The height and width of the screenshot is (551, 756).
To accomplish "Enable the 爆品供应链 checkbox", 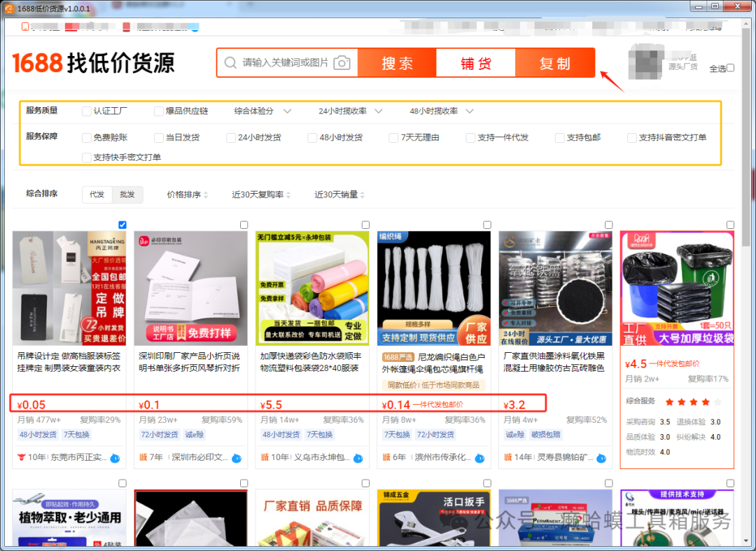I will 159,111.
